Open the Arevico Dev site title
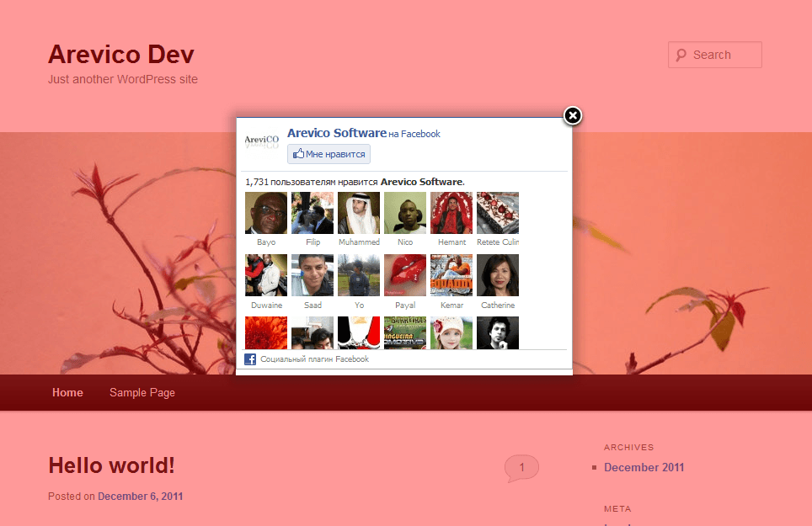The height and width of the screenshot is (526, 812). click(121, 55)
